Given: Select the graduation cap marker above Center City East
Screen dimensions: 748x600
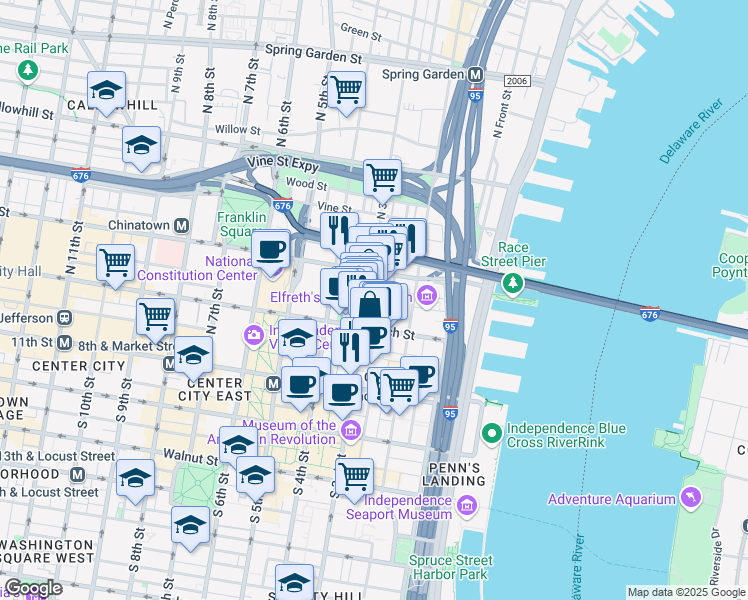Looking at the screenshot, I should point(193,354).
